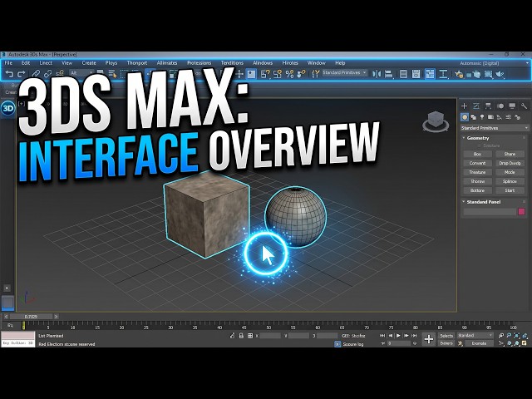The height and width of the screenshot is (399, 532).
Task: Collapse the Geometry rollout
Action: pos(464,138)
